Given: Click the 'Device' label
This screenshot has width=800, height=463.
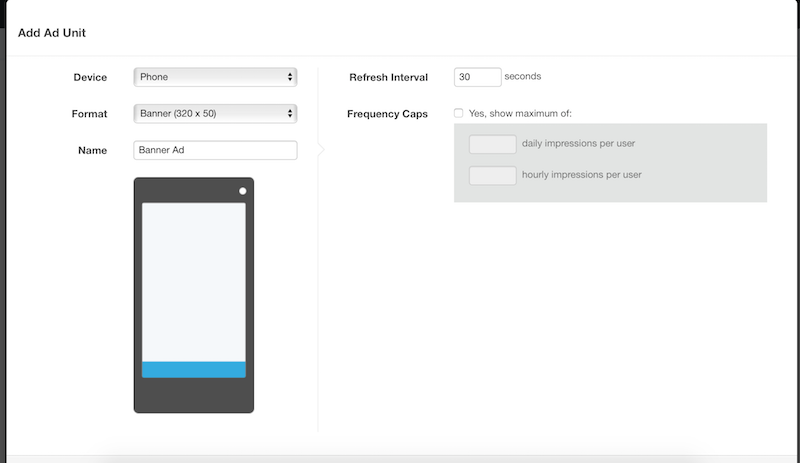Looking at the screenshot, I should [90, 77].
